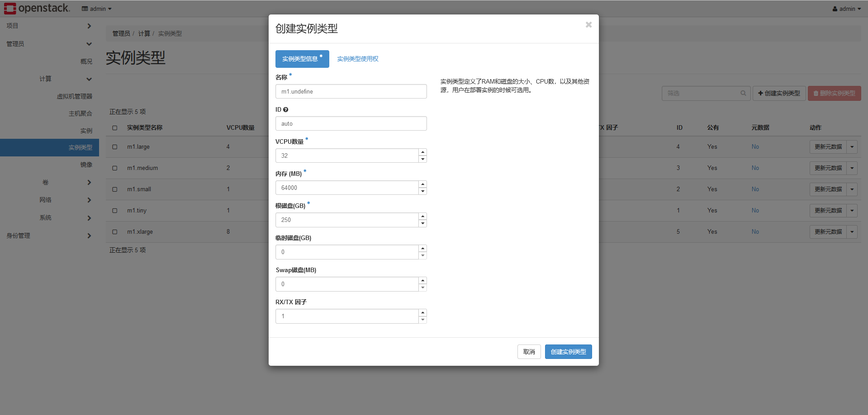This screenshot has width=868, height=415.
Task: Switch to the 实例类型使用权 tab
Action: [357, 59]
